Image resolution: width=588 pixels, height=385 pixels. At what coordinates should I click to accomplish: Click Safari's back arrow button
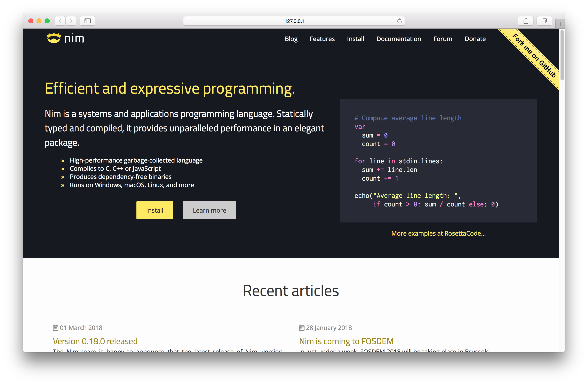pos(60,21)
